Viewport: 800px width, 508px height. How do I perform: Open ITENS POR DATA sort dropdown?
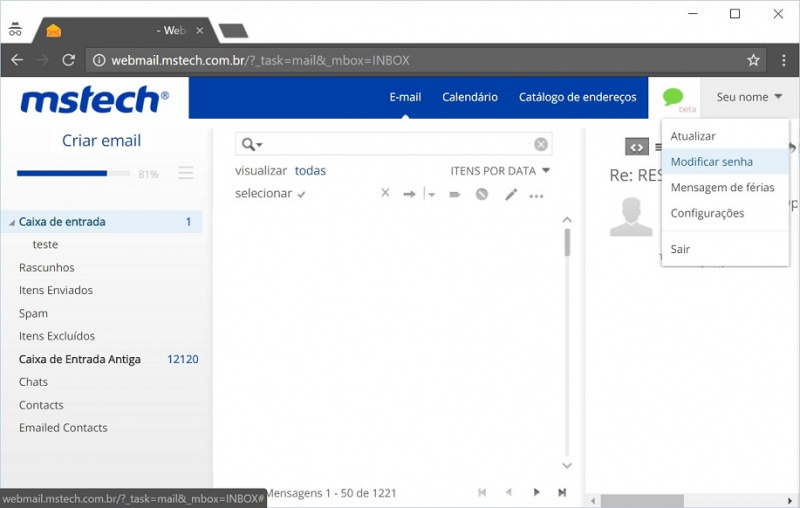pos(500,171)
